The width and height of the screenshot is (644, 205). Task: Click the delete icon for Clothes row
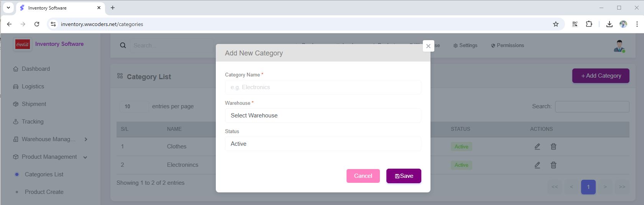[x=554, y=146]
